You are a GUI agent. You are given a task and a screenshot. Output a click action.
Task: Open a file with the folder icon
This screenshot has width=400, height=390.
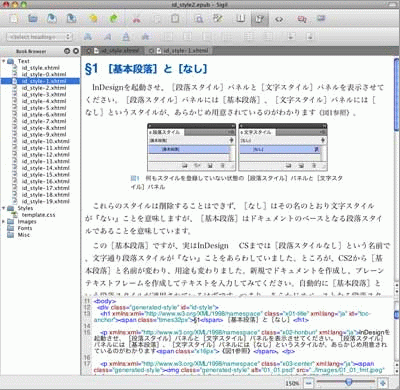coord(32,19)
